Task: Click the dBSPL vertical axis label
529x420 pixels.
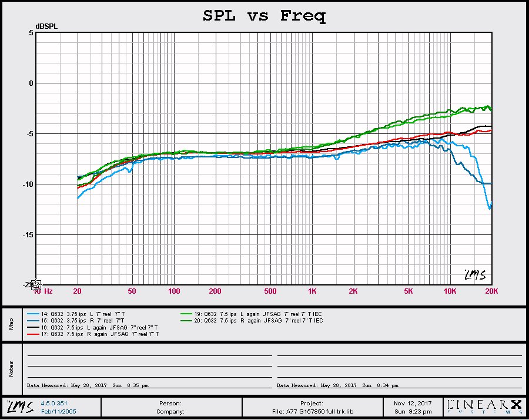Action: 46,26
